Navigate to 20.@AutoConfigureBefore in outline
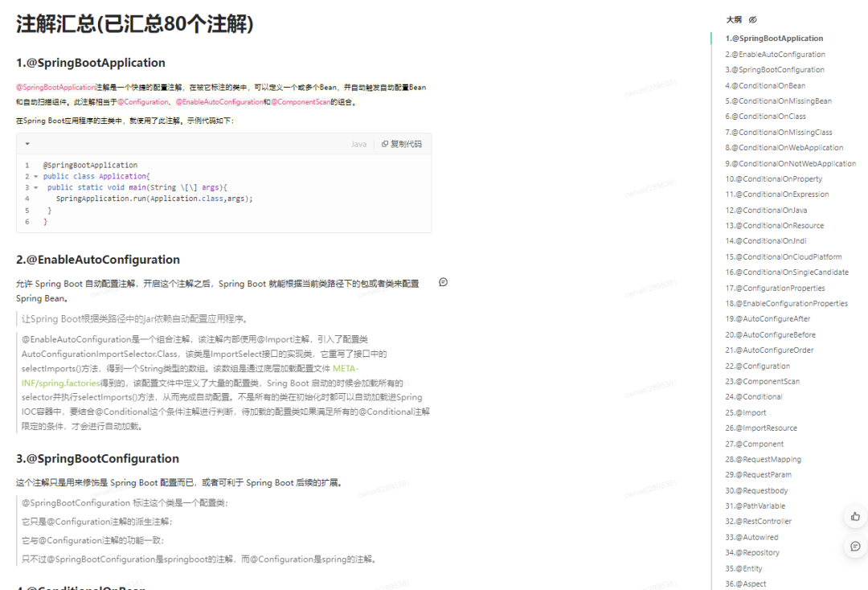868x590 pixels. [x=770, y=335]
